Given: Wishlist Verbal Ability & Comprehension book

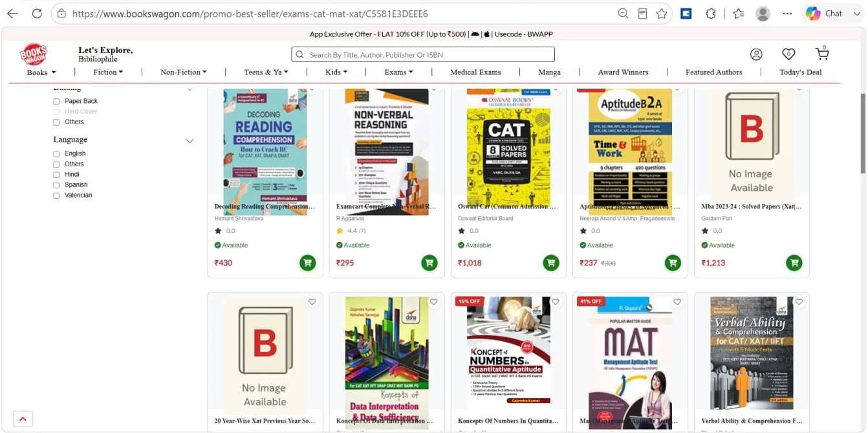Looking at the screenshot, I should pos(799,302).
